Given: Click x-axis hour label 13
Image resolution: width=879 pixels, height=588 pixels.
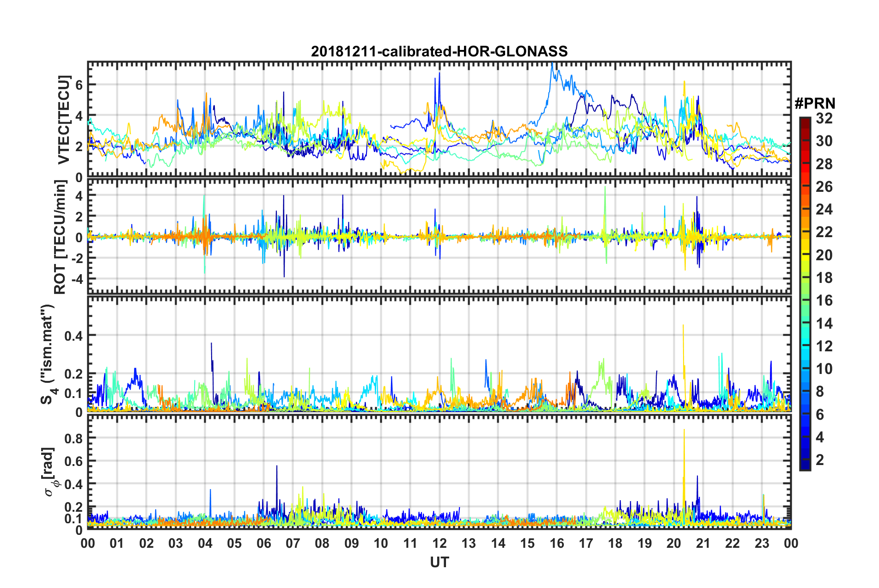Looking at the screenshot, I should (x=469, y=543).
